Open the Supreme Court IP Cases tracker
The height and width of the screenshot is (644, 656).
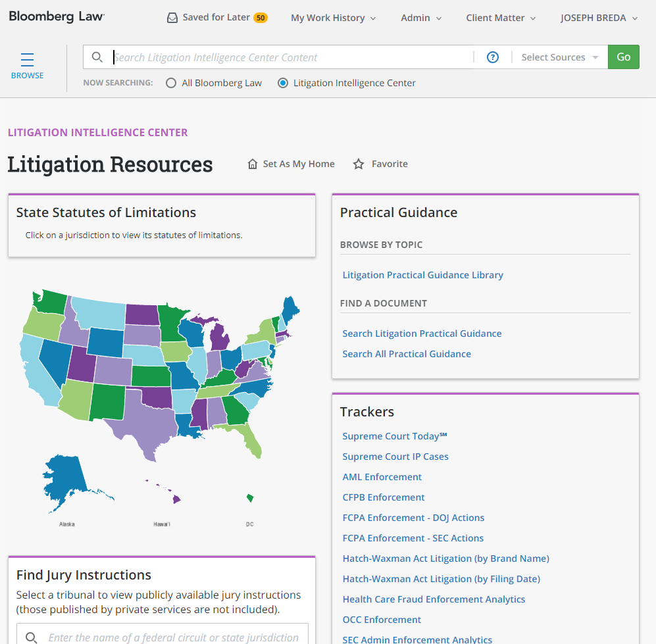[395, 457]
